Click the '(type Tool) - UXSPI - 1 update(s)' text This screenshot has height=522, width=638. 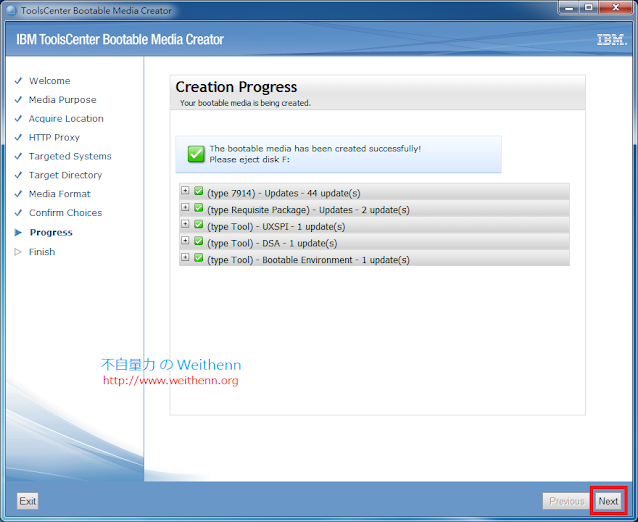[276, 227]
